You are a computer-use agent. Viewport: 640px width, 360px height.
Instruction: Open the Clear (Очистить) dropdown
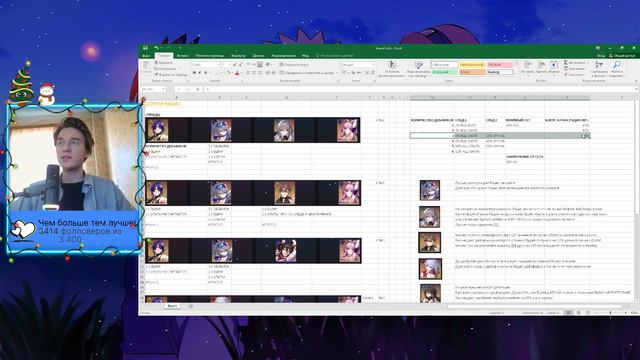574,75
